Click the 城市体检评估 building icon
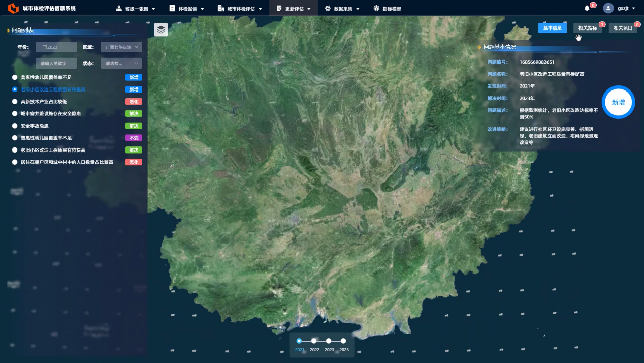 220,8
